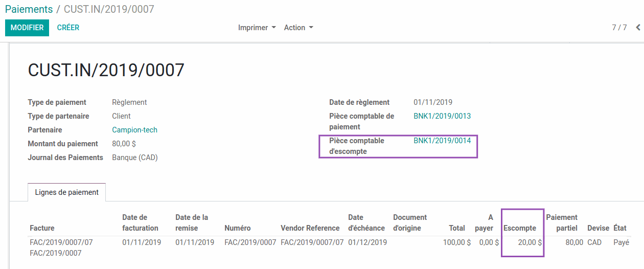Sort by État column header
644x269 pixels.
[619, 228]
